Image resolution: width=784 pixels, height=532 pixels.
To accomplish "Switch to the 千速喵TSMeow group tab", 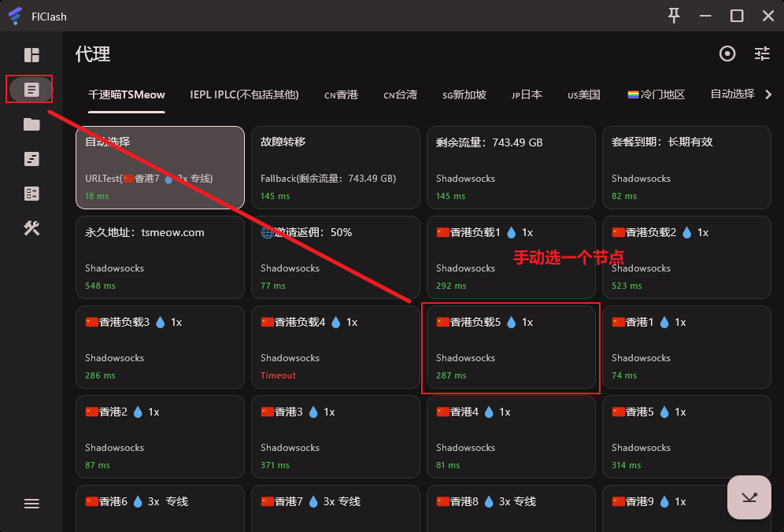I will pyautogui.click(x=127, y=94).
